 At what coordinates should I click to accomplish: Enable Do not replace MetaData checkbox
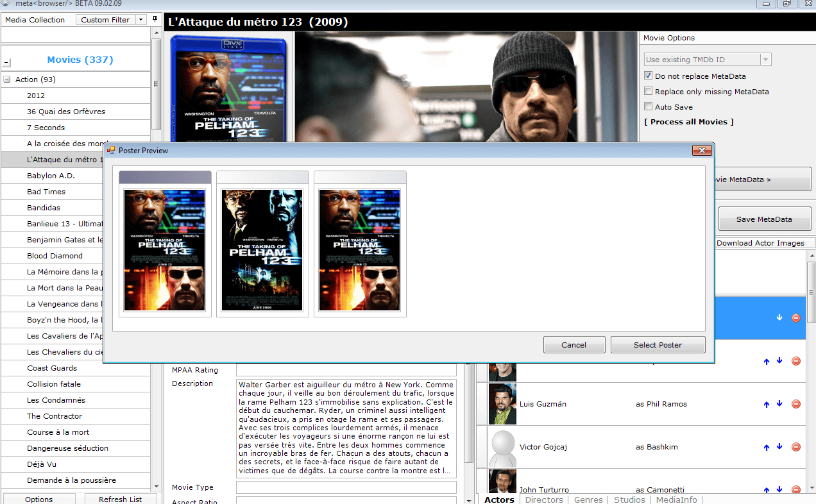[649, 76]
